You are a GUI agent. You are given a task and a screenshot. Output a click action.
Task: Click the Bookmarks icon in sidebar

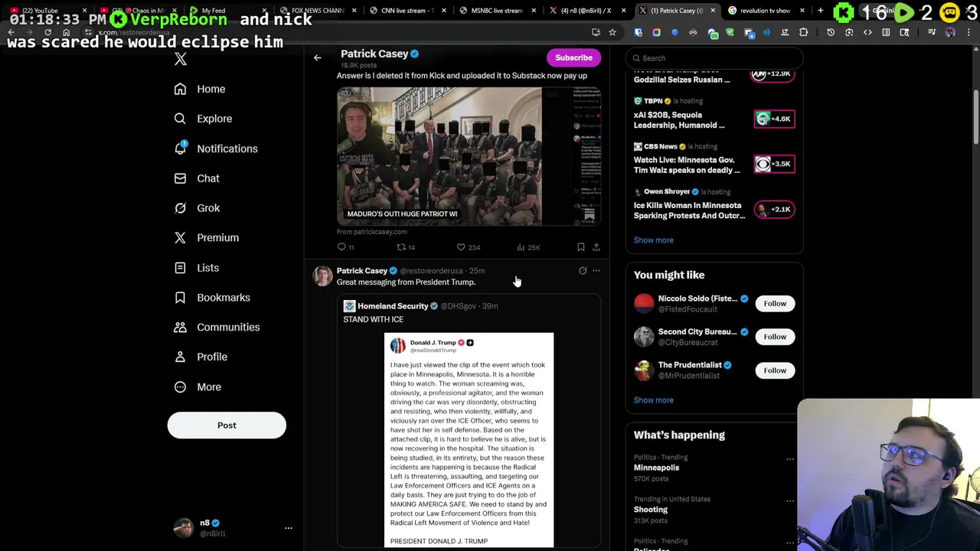click(180, 298)
